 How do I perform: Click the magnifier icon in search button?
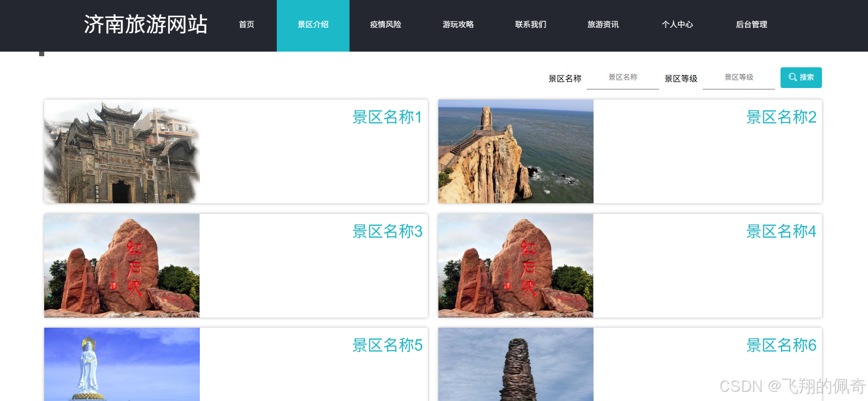coord(793,77)
